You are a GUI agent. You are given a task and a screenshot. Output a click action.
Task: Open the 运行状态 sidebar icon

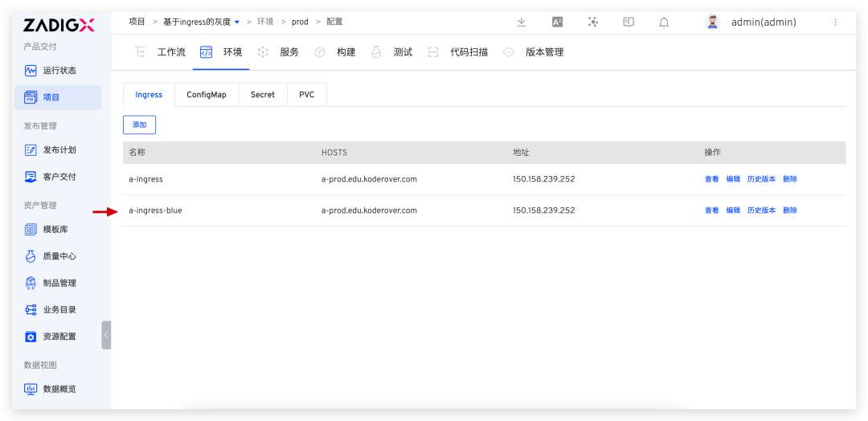pos(31,71)
